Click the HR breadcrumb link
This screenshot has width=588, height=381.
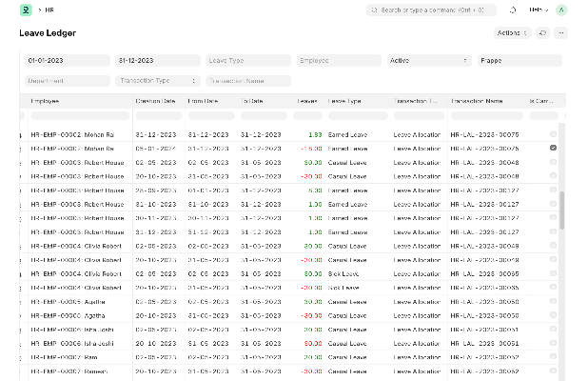click(49, 10)
